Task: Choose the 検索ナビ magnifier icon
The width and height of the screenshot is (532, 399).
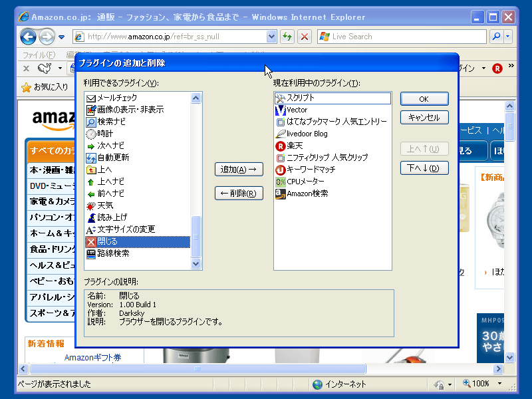Action: click(91, 122)
